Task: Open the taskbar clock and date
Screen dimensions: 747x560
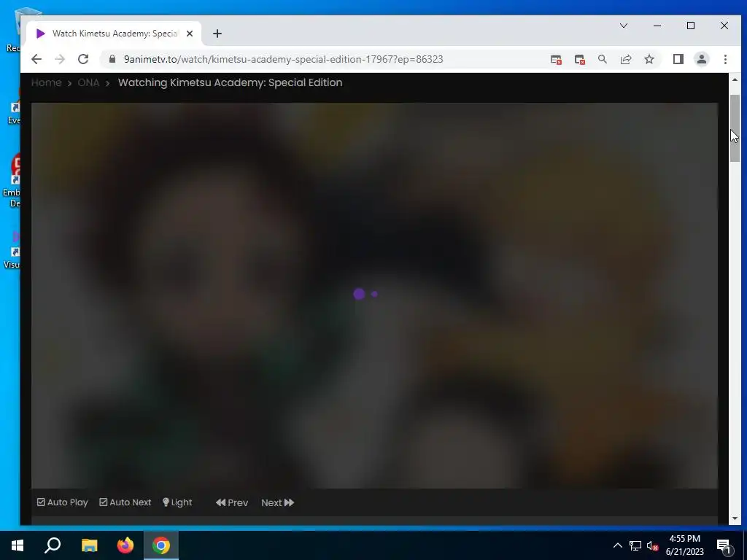Action: (684, 545)
